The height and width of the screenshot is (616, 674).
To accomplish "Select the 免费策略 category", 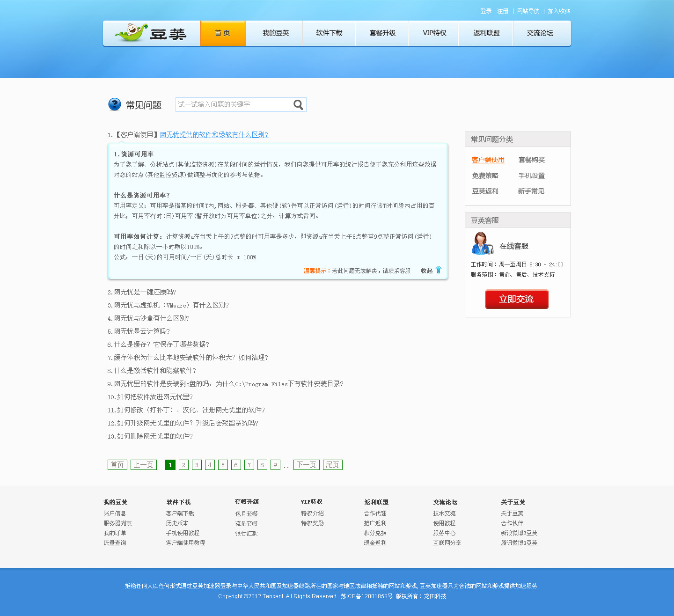I will coord(485,176).
